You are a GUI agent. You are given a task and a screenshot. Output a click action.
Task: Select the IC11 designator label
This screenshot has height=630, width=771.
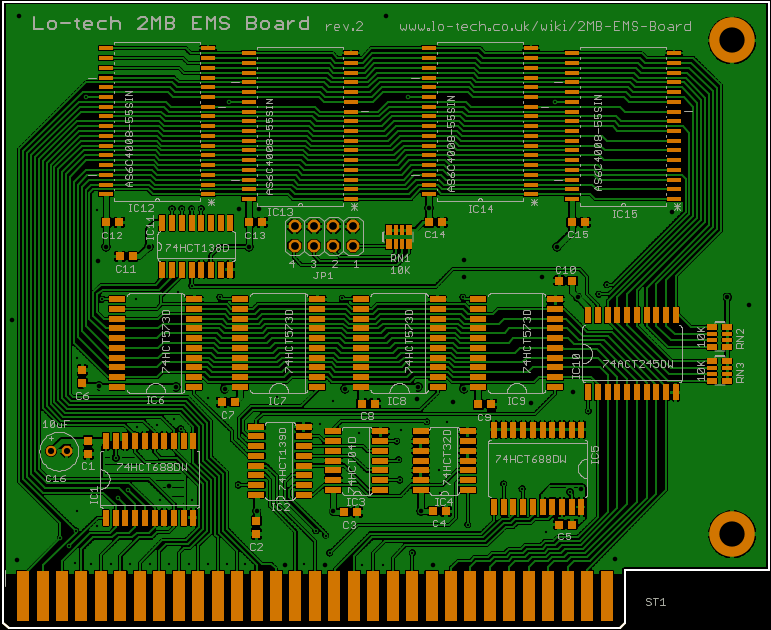(x=150, y=227)
